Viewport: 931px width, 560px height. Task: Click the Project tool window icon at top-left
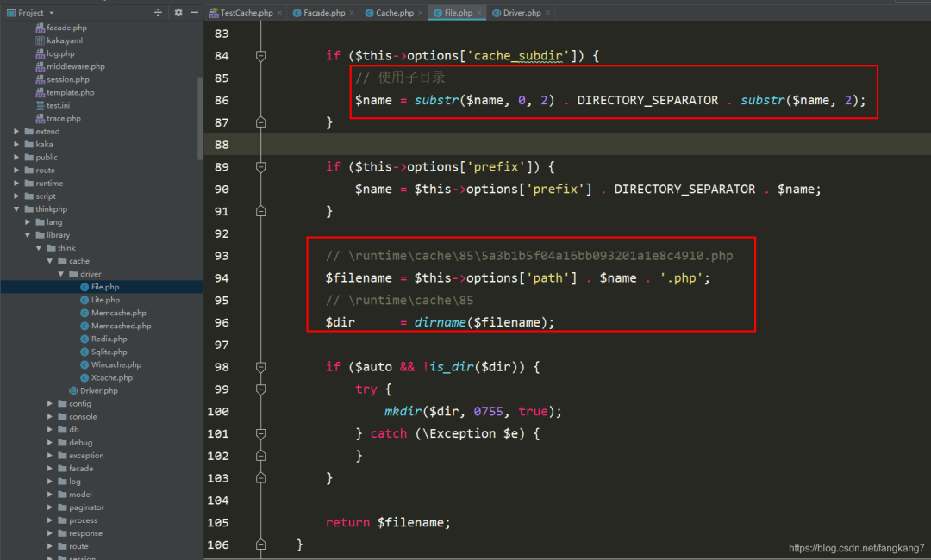(x=12, y=12)
